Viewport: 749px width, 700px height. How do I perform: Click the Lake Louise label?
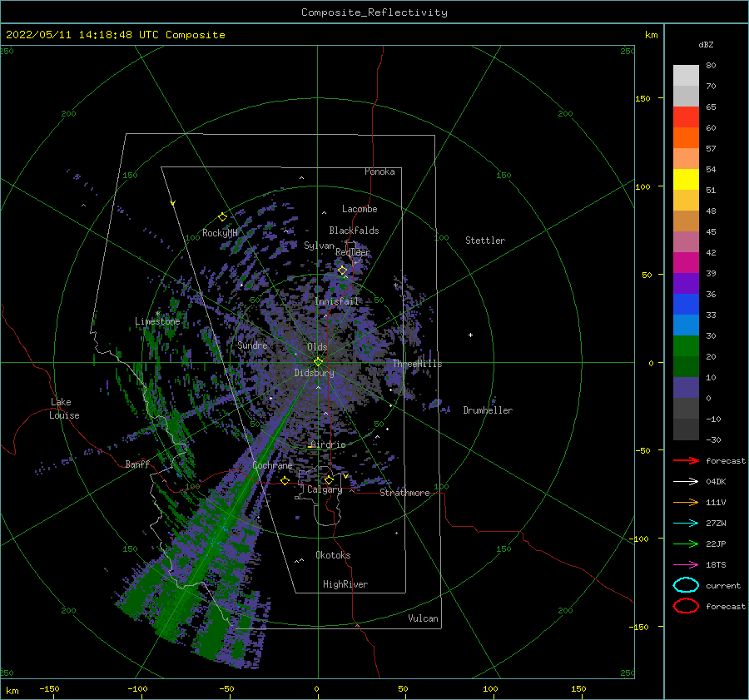(x=64, y=409)
